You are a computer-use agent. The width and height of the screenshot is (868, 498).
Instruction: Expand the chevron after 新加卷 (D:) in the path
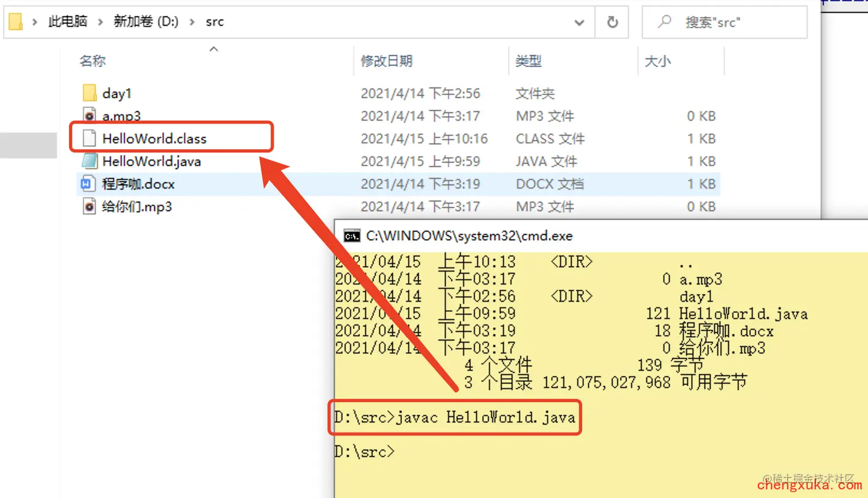192,22
